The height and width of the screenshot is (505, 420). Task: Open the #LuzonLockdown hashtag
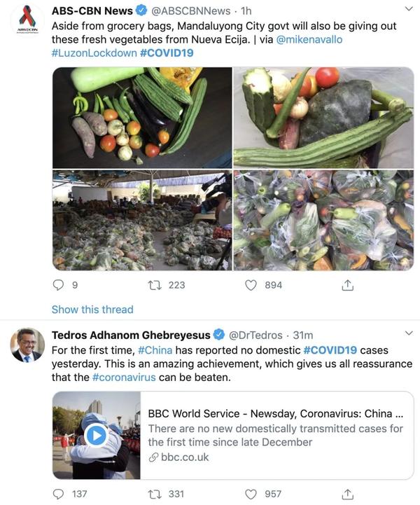(x=94, y=53)
